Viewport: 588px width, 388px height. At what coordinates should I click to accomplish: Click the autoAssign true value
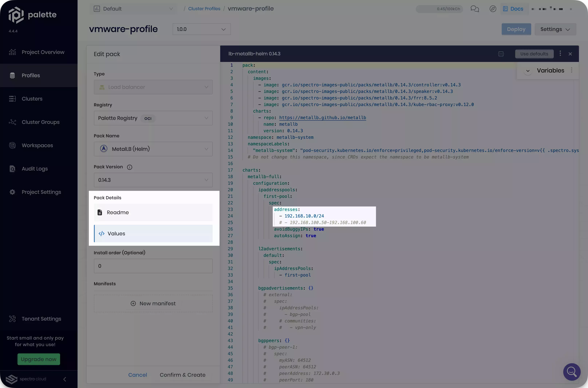coord(311,236)
